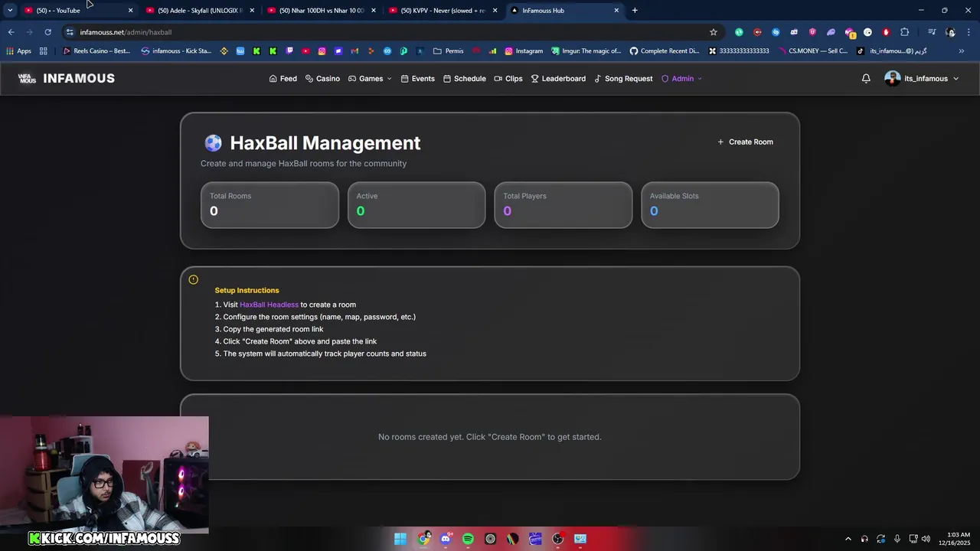Open the media controls icon
This screenshot has height=551, width=980.
(932, 32)
